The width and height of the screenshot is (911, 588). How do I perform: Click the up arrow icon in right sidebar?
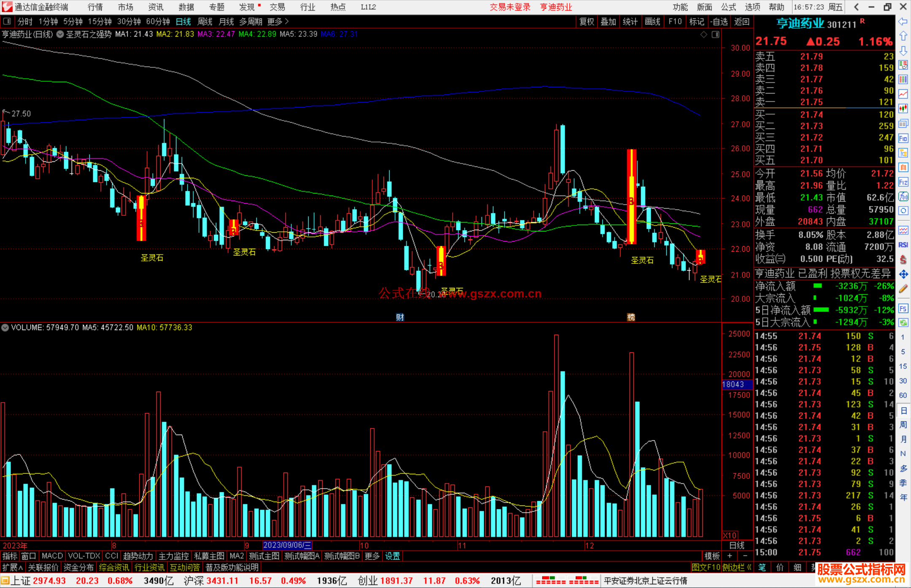pos(903,36)
